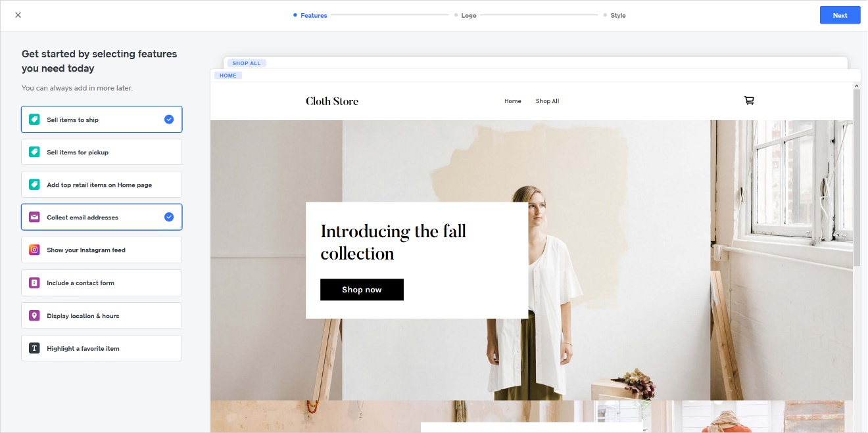Click the tag icon for Add top retail items
This screenshot has width=868, height=433.
point(34,185)
